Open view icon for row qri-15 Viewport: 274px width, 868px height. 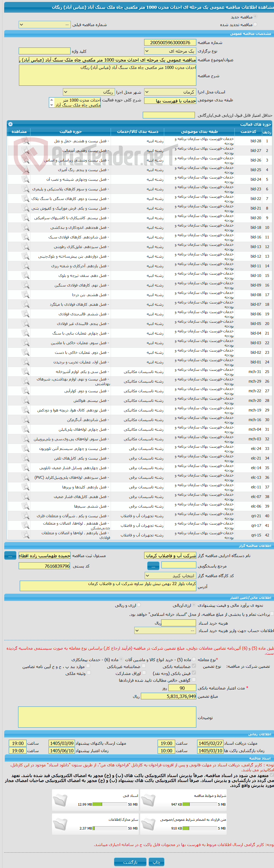[25, 535]
